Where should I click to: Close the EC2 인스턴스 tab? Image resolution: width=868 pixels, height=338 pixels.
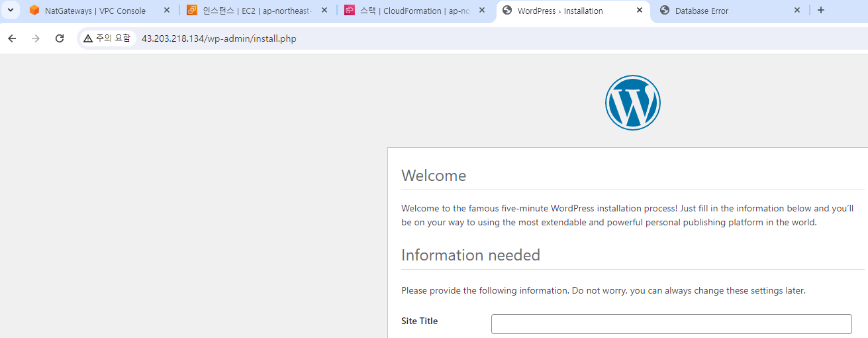324,11
